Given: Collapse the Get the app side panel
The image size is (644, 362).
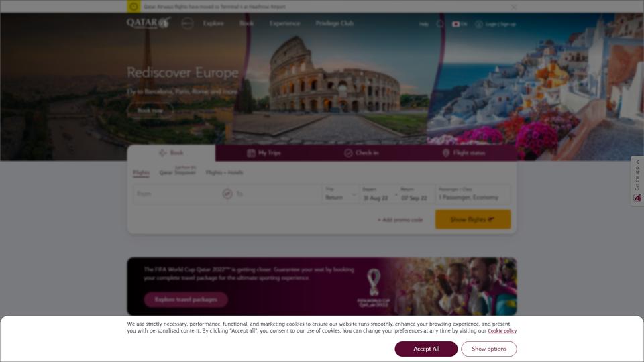Looking at the screenshot, I should [637, 162].
